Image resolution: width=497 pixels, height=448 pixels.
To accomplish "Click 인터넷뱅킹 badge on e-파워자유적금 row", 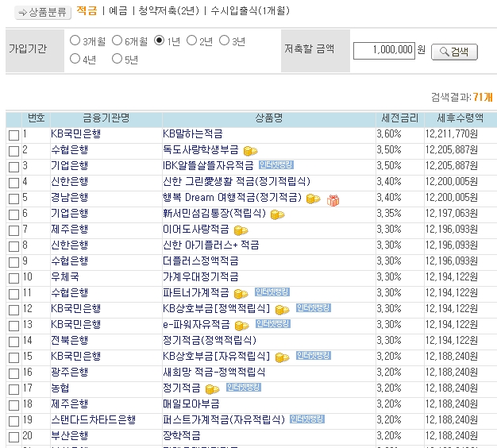I will (x=273, y=323).
